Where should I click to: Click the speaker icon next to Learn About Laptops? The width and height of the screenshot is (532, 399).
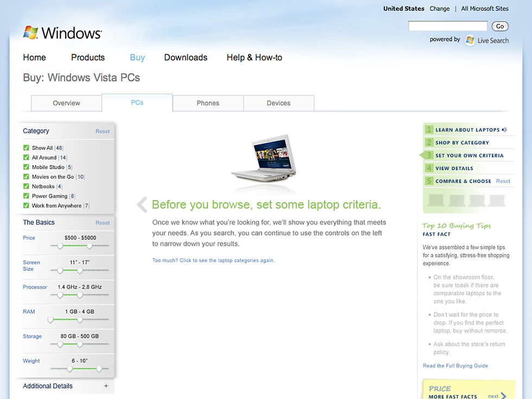[504, 129]
